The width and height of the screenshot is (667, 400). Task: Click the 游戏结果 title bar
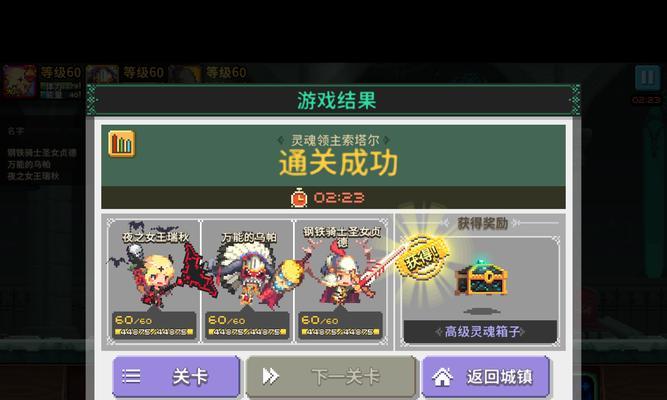coord(334,100)
